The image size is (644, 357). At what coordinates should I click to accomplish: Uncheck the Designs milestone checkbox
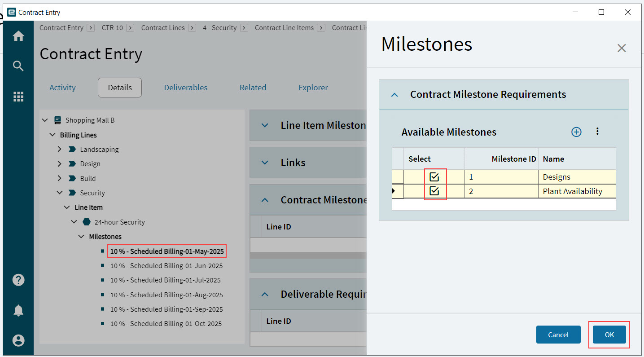coord(434,176)
